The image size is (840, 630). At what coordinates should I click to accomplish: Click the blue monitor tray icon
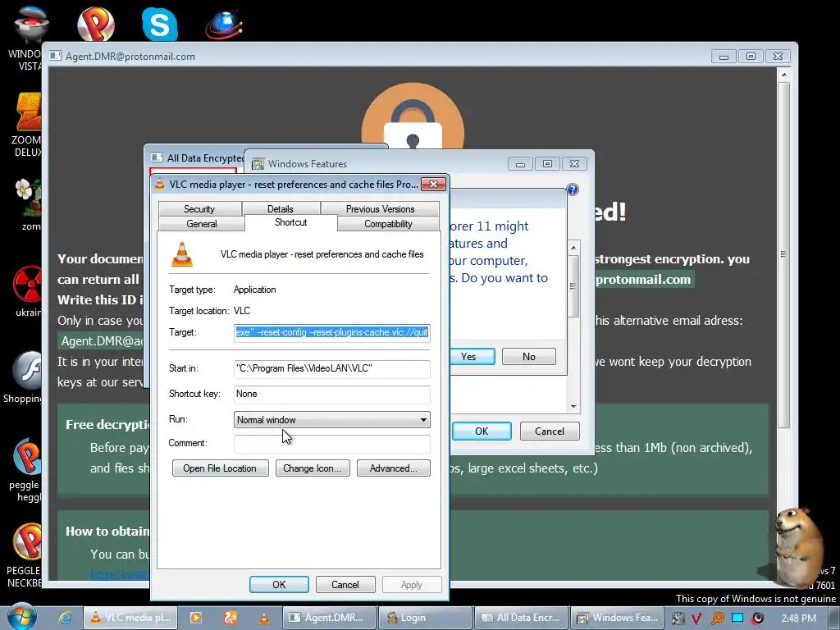click(737, 618)
